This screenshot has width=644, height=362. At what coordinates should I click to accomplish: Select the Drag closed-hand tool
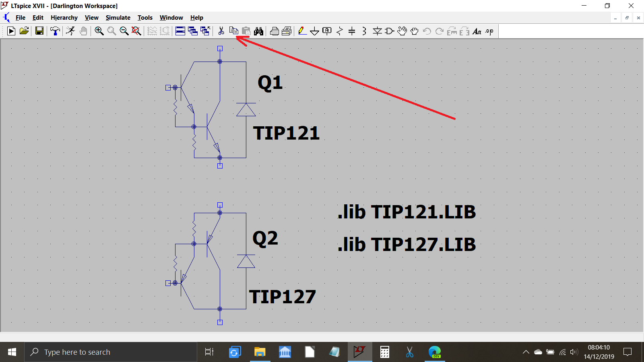(x=415, y=31)
